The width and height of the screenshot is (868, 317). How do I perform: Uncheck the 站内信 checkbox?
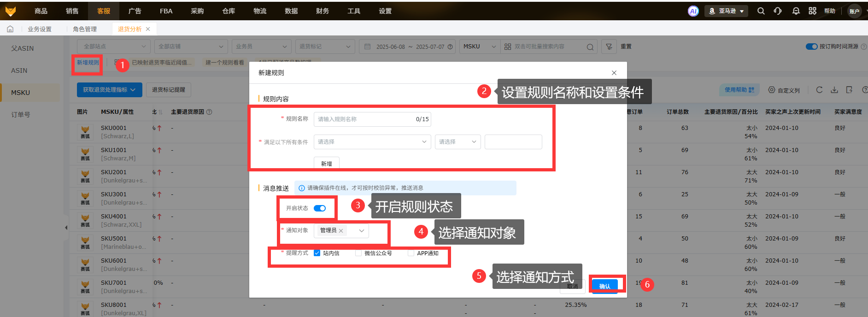pyautogui.click(x=317, y=253)
